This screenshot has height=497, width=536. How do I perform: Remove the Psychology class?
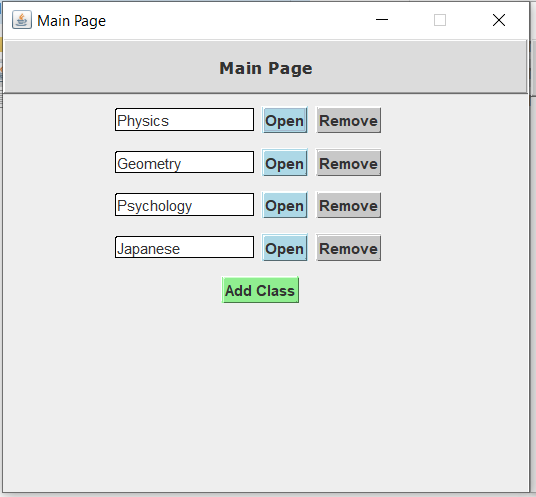click(x=348, y=205)
